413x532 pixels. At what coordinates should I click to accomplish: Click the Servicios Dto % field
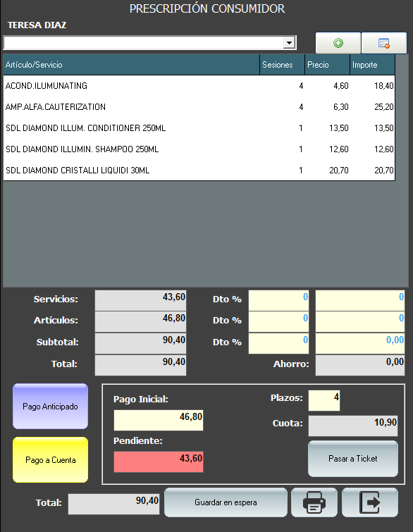click(278, 300)
